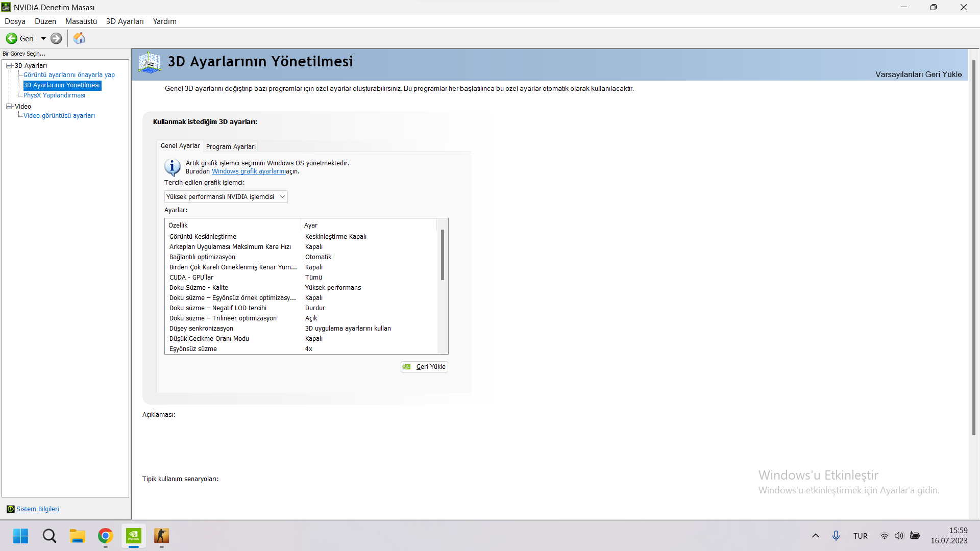The image size is (980, 551).
Task: Open the preferred graphics processor dropdown
Action: click(x=226, y=197)
